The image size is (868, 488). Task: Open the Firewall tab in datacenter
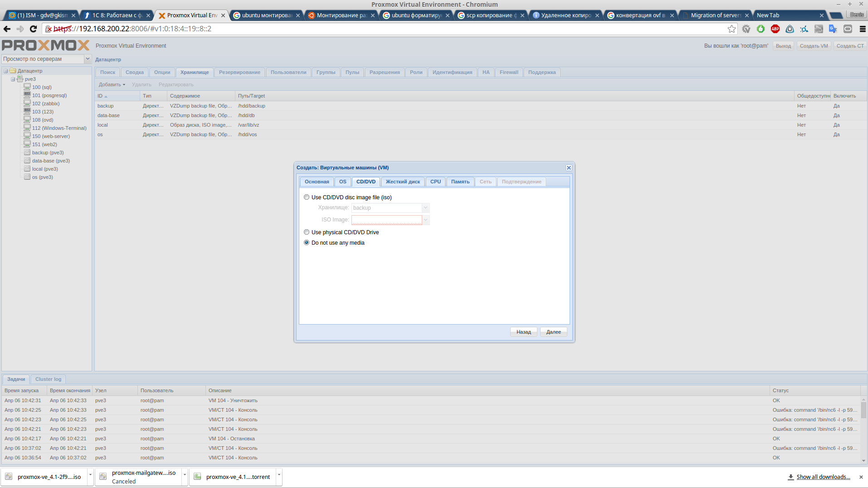coord(508,72)
